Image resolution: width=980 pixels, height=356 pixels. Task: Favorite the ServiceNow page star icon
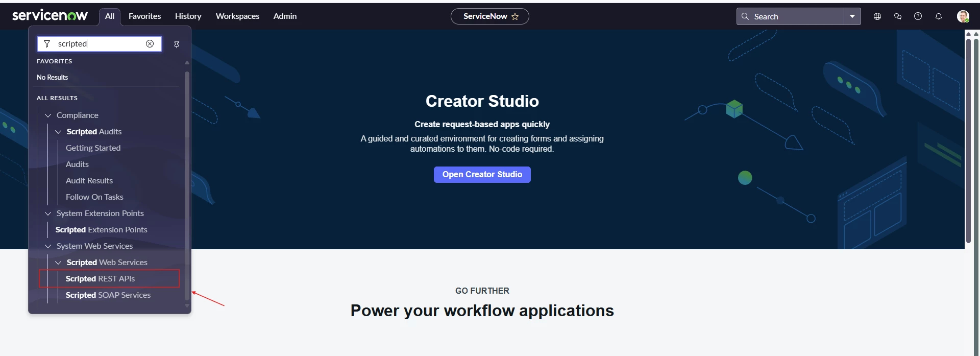coord(515,16)
